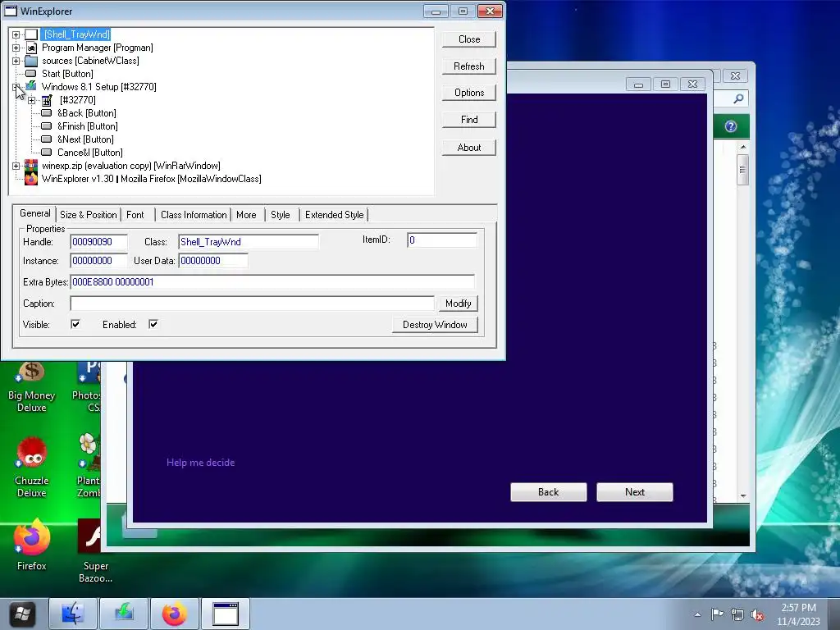The image size is (840, 630).
Task: Click the network tray icon
Action: (737, 614)
